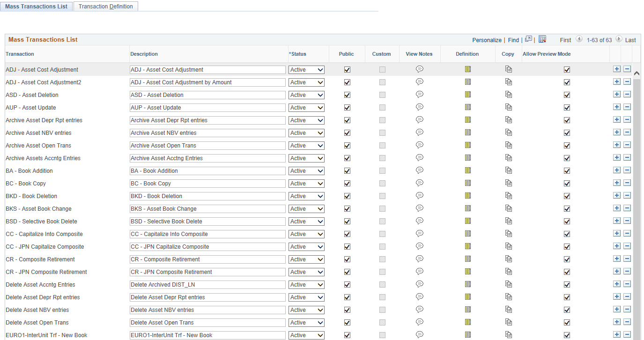
Task: Uncheck Public for ASD - Asset Deletion
Action: click(x=347, y=94)
